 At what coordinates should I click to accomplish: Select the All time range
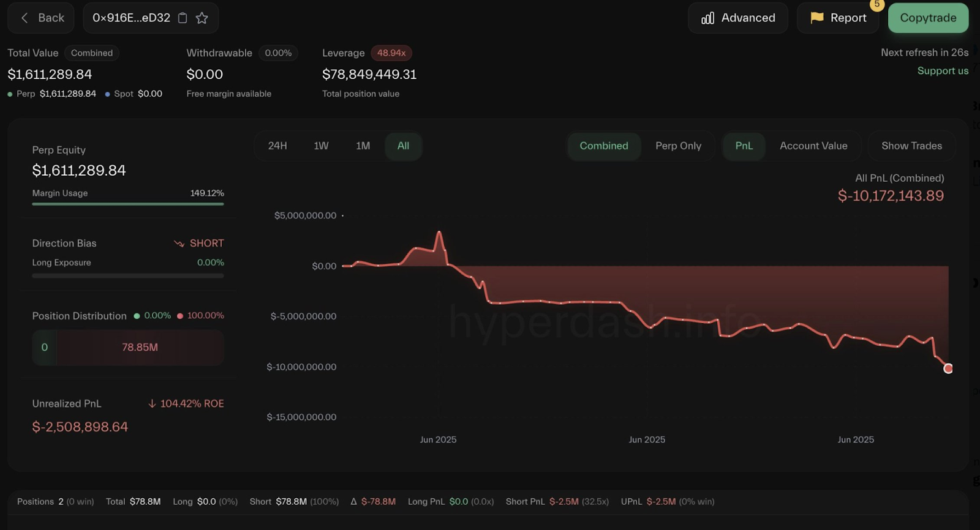403,146
